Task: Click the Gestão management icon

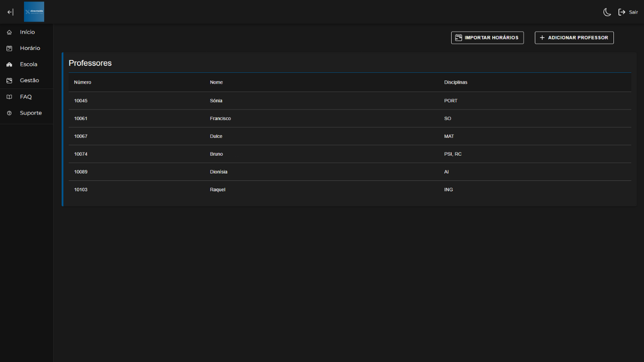Action: [9, 80]
